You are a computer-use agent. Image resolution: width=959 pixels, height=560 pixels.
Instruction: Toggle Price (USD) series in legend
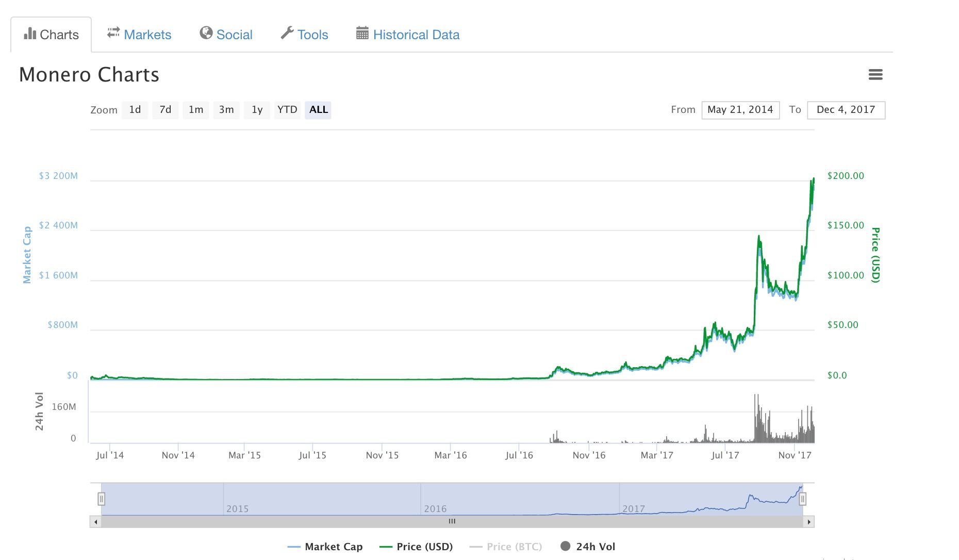[416, 547]
